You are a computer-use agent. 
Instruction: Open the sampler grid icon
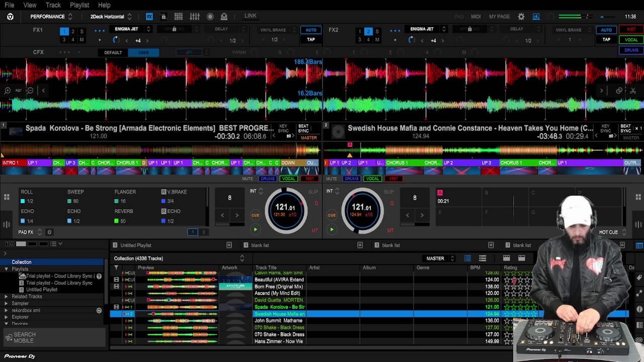[x=179, y=17]
